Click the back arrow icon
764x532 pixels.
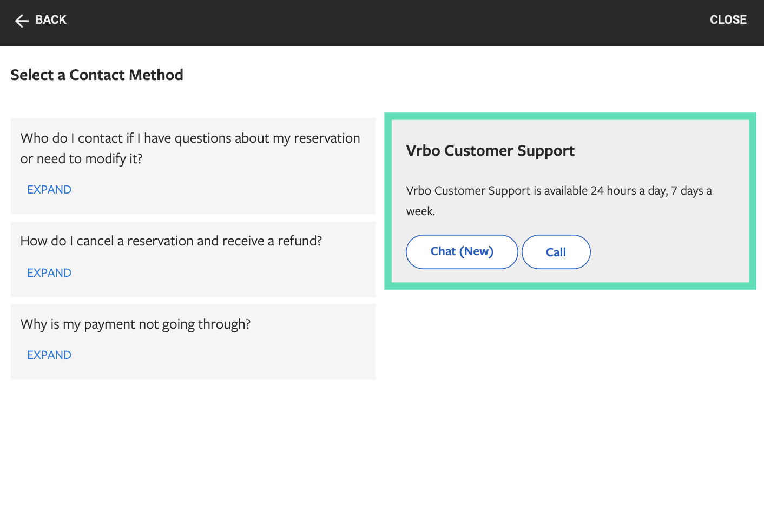coord(22,21)
